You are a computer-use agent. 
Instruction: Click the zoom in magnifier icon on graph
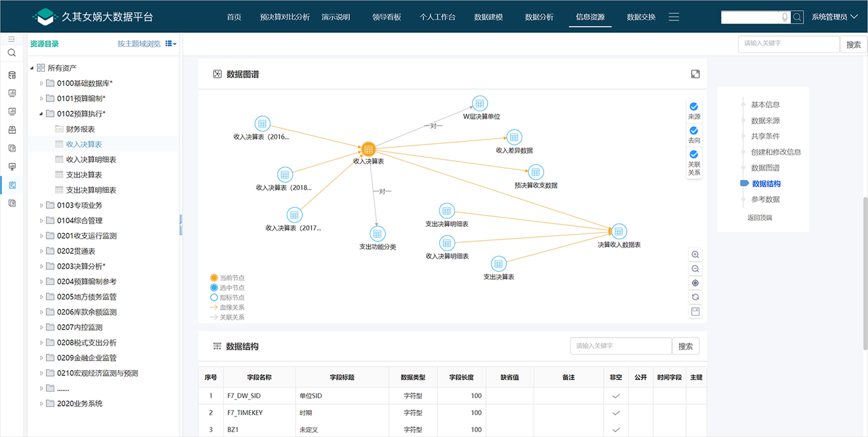click(x=695, y=255)
